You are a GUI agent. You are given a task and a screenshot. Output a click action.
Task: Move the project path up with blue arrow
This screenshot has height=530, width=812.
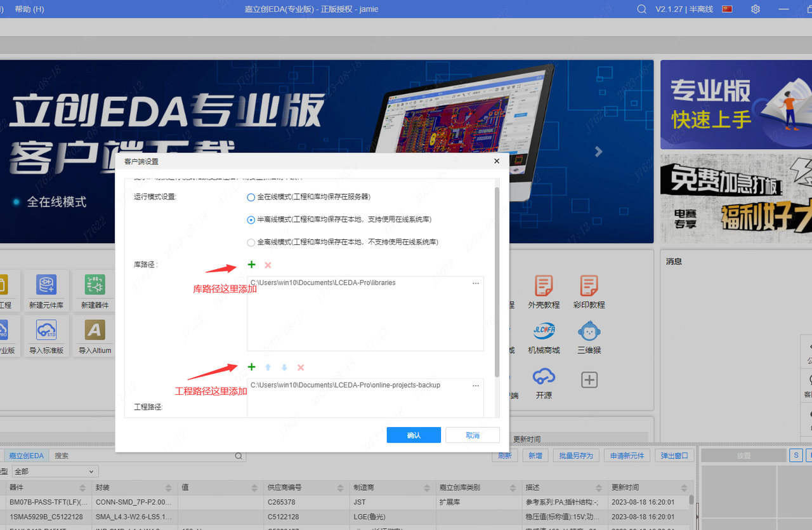coord(268,367)
